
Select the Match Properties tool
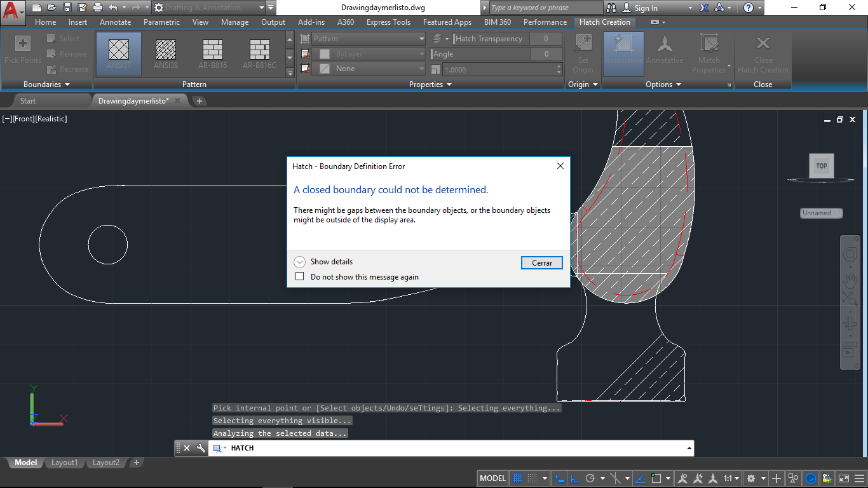709,53
